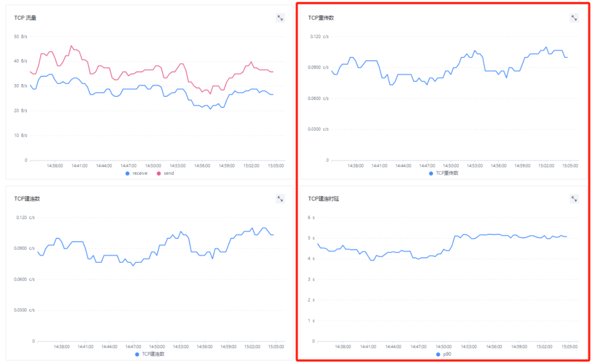Viewport: 598px width, 364px height.
Task: Expand the TCP 流量 chart to fullscreen
Action: coord(280,18)
